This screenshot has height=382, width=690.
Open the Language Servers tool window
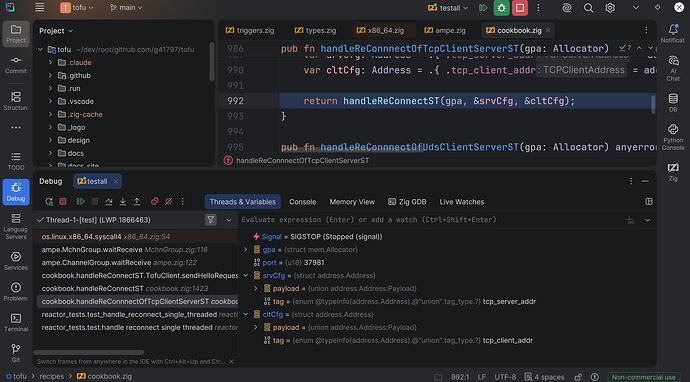pyautogui.click(x=16, y=226)
